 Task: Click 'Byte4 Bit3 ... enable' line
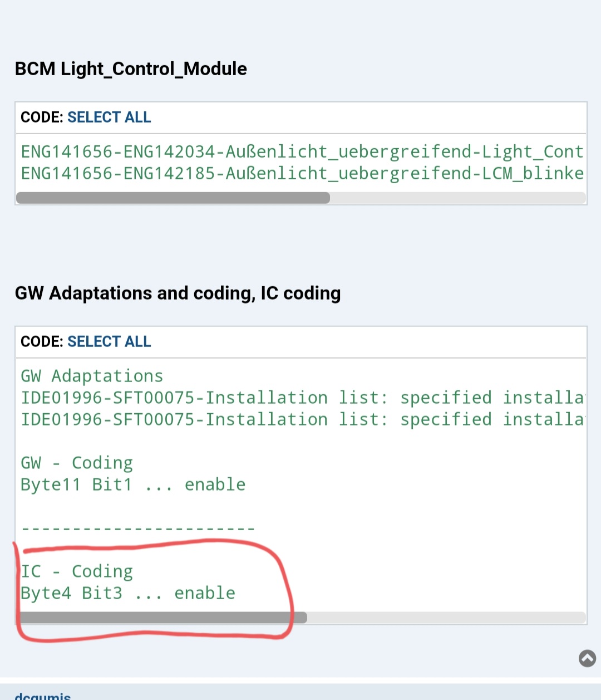click(x=128, y=593)
